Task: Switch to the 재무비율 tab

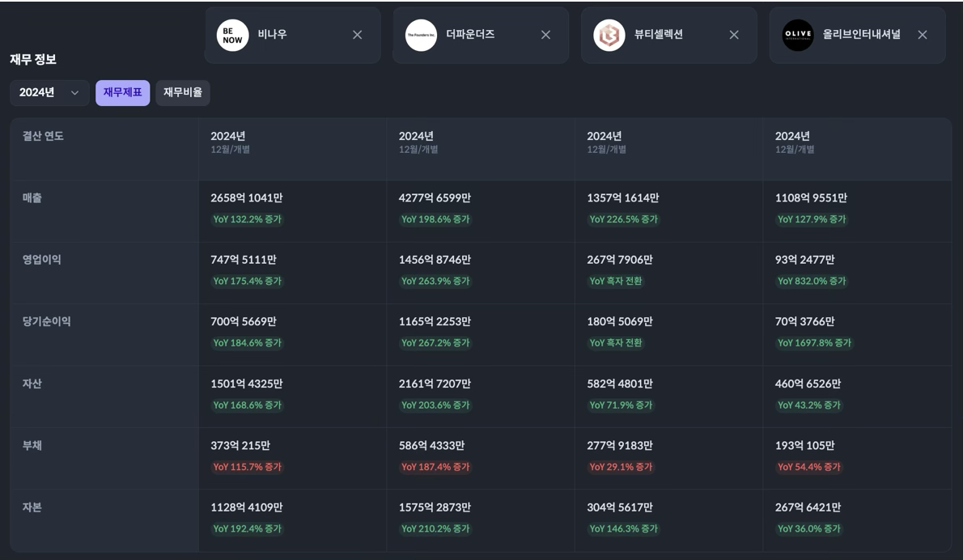Action: coord(183,93)
